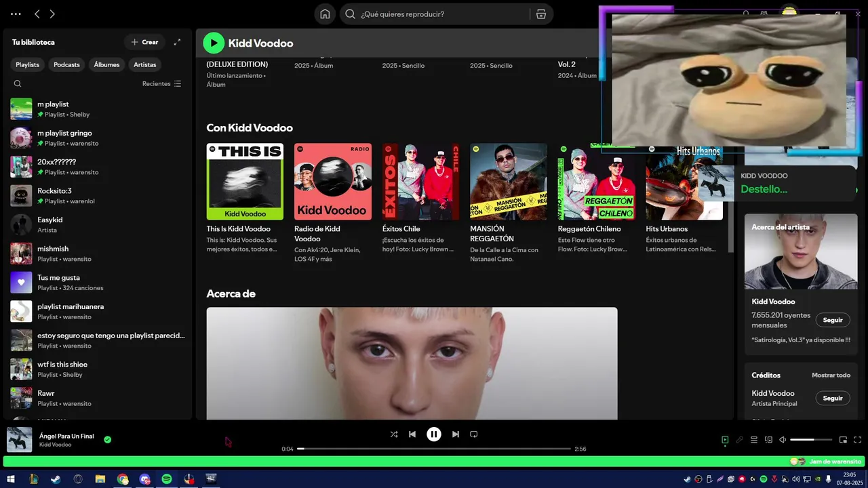Open 'wtf is this shiee' playlist
This screenshot has width=868, height=488.
point(98,369)
